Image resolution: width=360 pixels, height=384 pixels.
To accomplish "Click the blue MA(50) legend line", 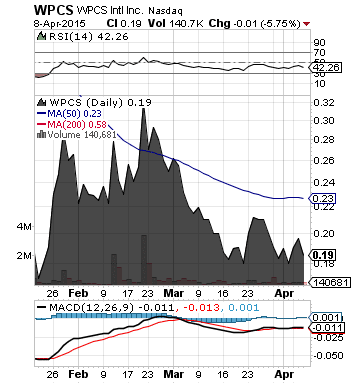I will click(41, 114).
